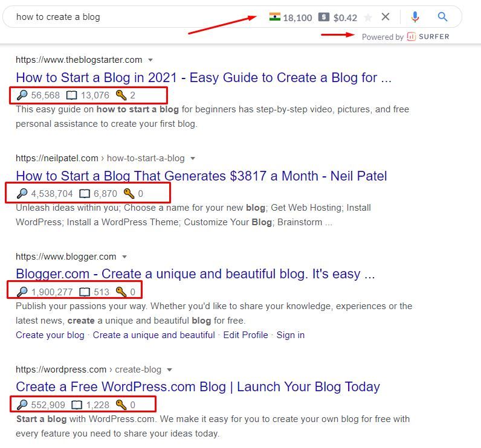Open dropdown arrow next to neilpatel.com URL

pos(193,158)
